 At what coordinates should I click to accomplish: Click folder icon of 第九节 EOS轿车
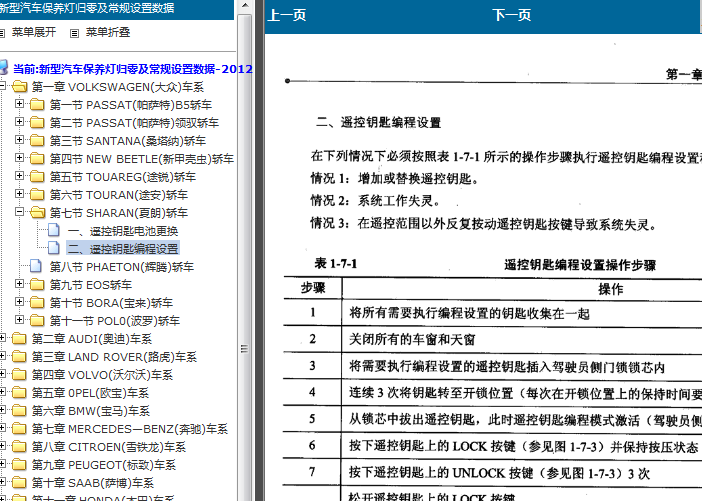[x=37, y=284]
